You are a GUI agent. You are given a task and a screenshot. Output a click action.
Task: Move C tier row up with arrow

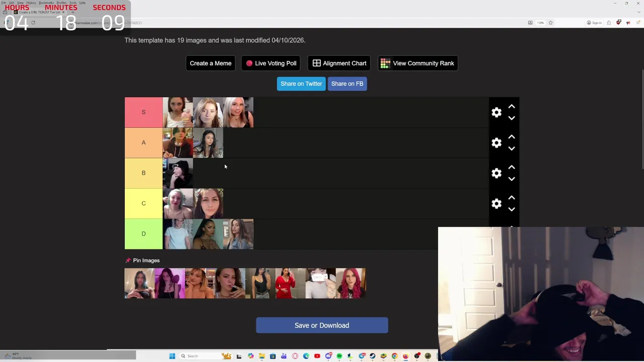click(512, 198)
